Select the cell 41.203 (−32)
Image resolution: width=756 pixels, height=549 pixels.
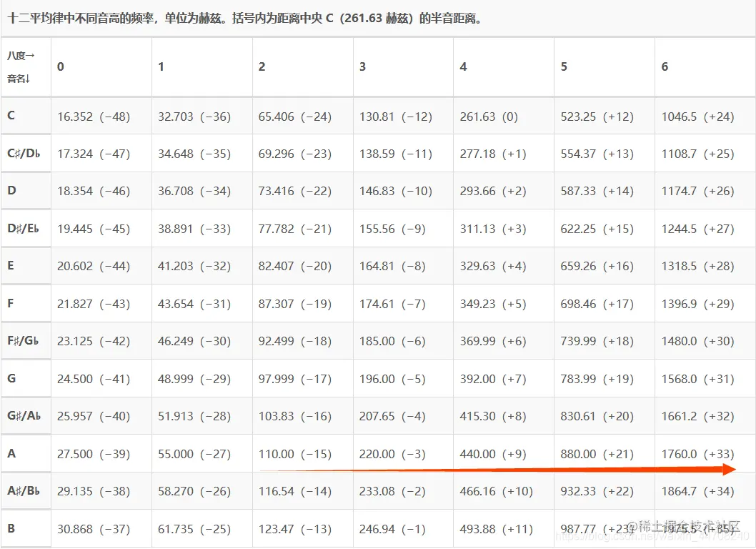(202, 266)
